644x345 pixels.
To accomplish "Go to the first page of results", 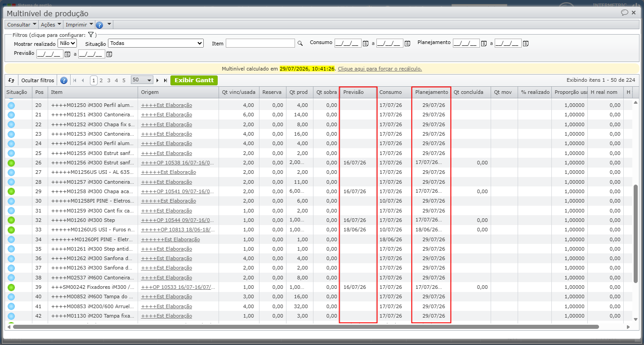I will tap(75, 80).
